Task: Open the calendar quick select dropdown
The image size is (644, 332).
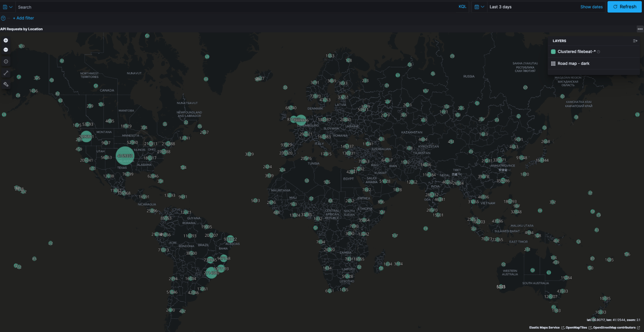Action: 482,7
